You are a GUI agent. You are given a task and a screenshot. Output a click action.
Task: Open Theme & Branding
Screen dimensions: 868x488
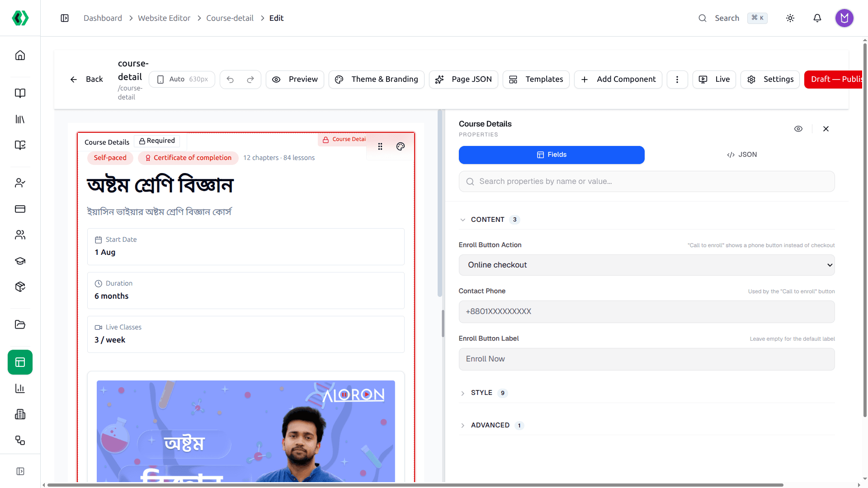(376, 80)
